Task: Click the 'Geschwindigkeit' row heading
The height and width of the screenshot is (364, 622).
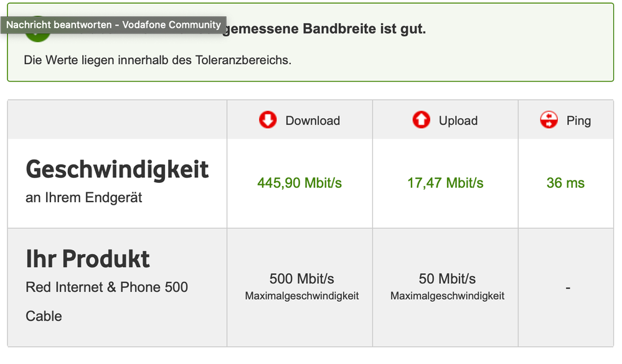Action: point(117,169)
